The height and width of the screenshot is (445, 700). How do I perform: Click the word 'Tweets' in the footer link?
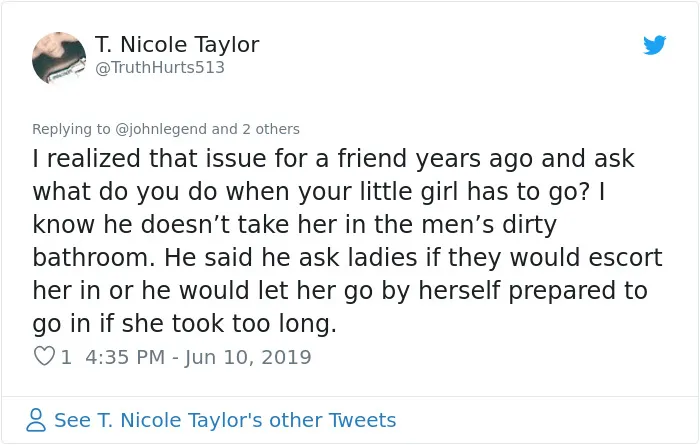[x=362, y=420]
